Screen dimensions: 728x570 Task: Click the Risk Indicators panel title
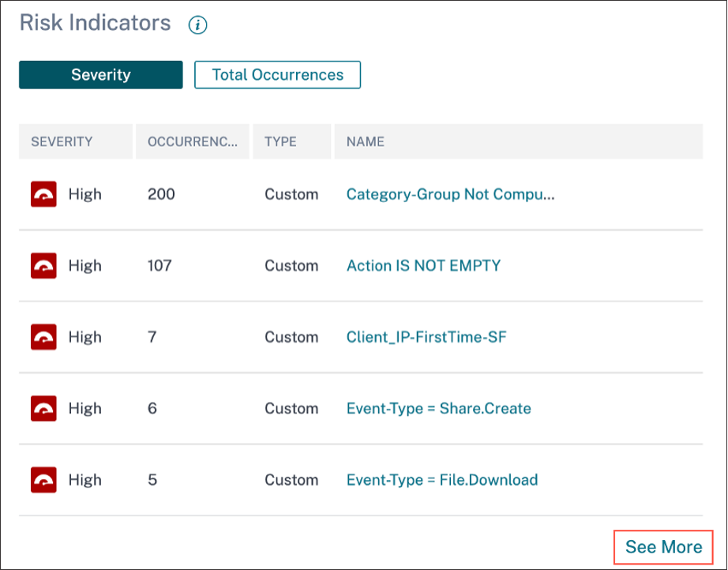click(x=95, y=23)
